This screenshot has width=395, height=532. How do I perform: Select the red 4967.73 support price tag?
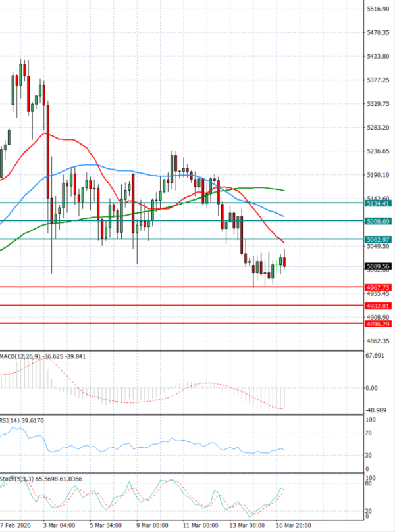pos(377,287)
